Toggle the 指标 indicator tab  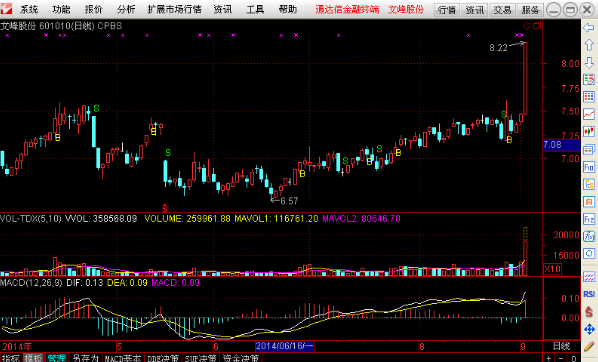[11, 358]
